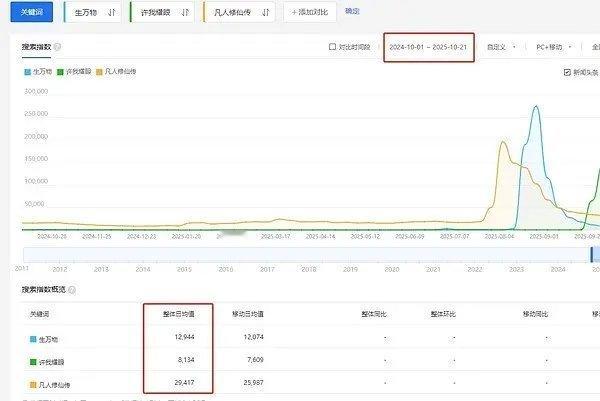Image resolution: width=600 pixels, height=401 pixels.
Task: Toggle the 许我耀眼 green legend swatch
Action: [x=60, y=72]
